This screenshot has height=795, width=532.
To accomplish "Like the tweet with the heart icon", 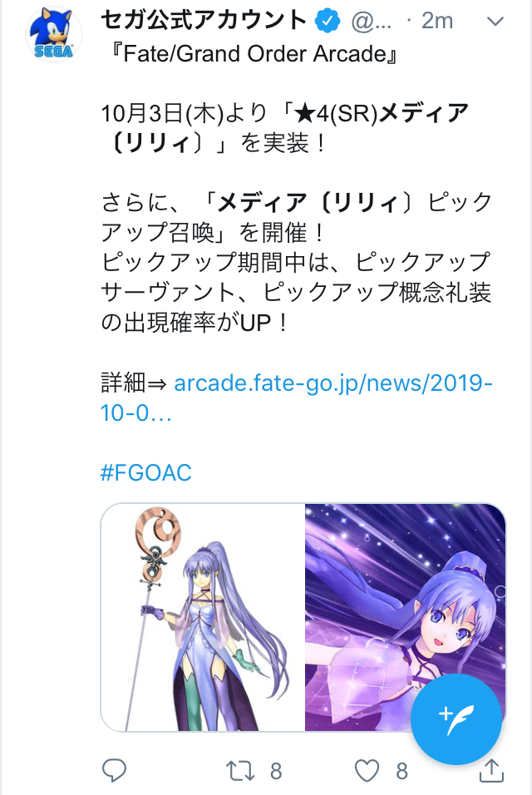I will click(367, 771).
